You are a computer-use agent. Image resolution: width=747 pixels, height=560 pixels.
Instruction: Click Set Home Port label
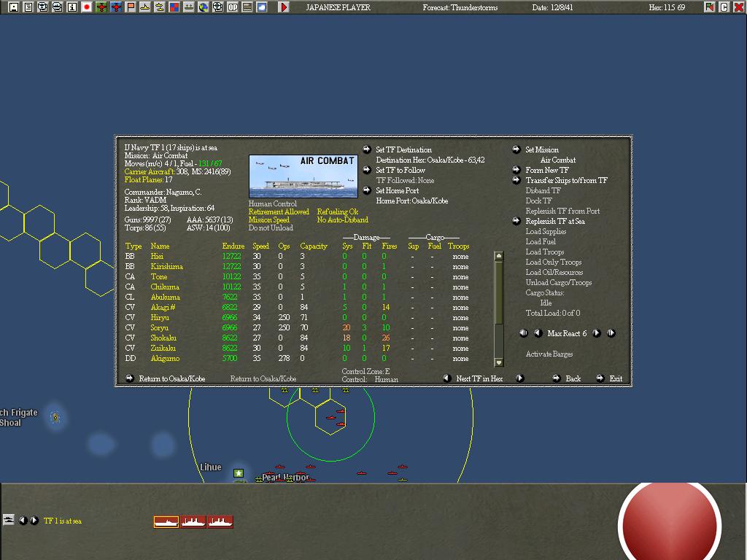(398, 190)
